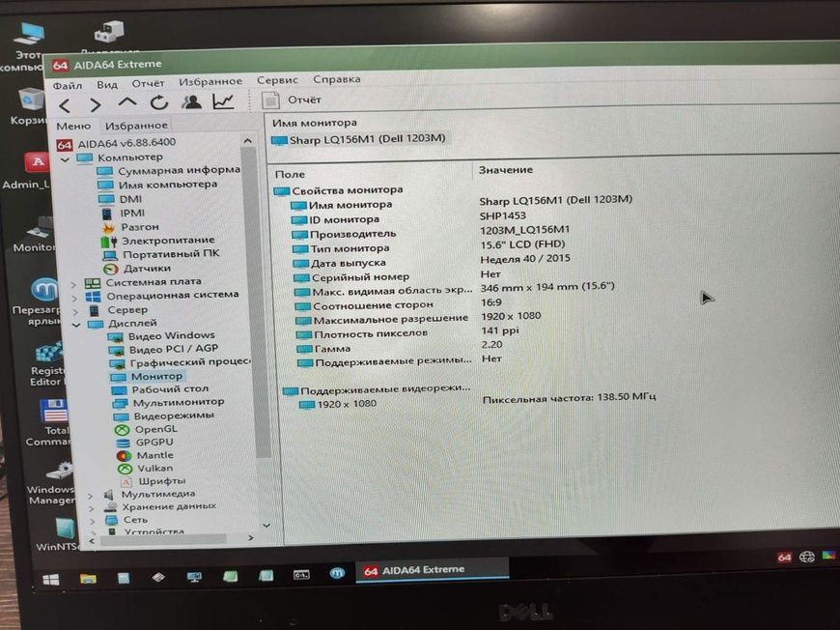
Task: Click the Датчики gauge icon
Action: point(111,270)
